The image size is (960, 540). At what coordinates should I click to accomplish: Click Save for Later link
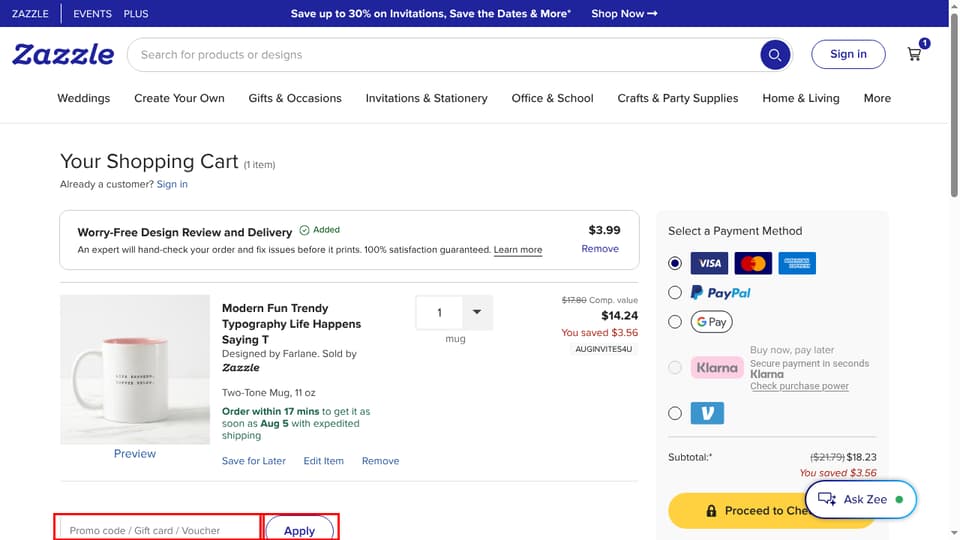click(253, 461)
